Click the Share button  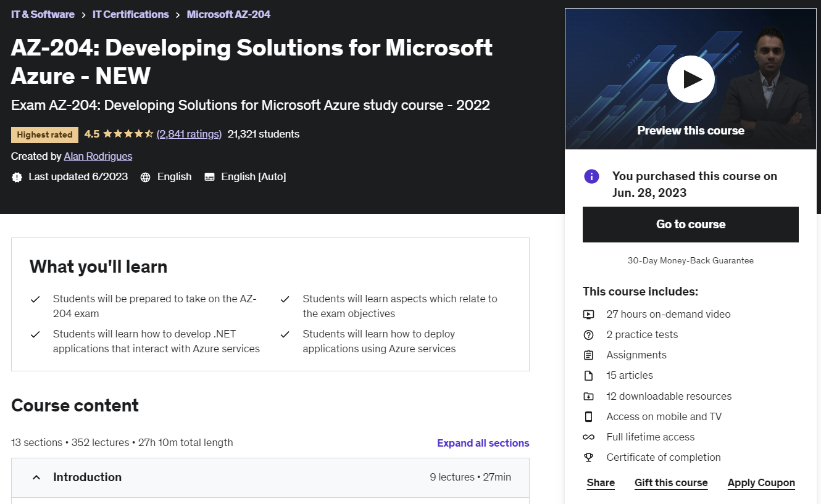(601, 482)
